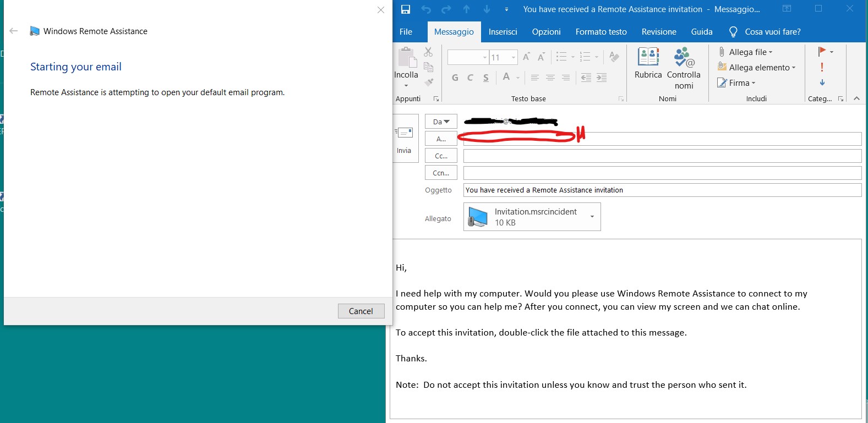Open Invitation.msrcincident attachment dropdown arrow

pos(592,217)
